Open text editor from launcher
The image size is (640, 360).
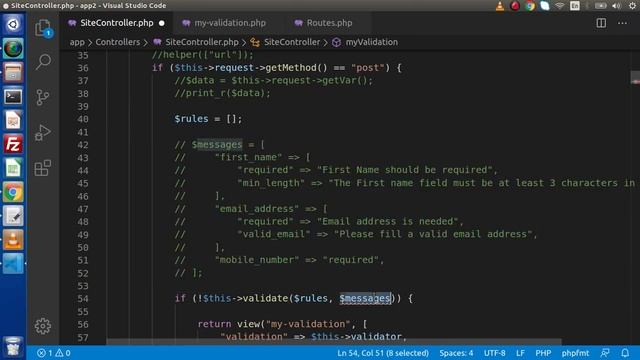[x=13, y=216]
